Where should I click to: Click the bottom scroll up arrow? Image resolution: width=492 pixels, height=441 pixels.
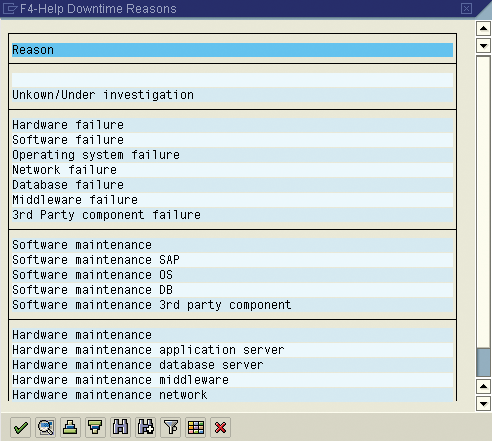[x=483, y=387]
